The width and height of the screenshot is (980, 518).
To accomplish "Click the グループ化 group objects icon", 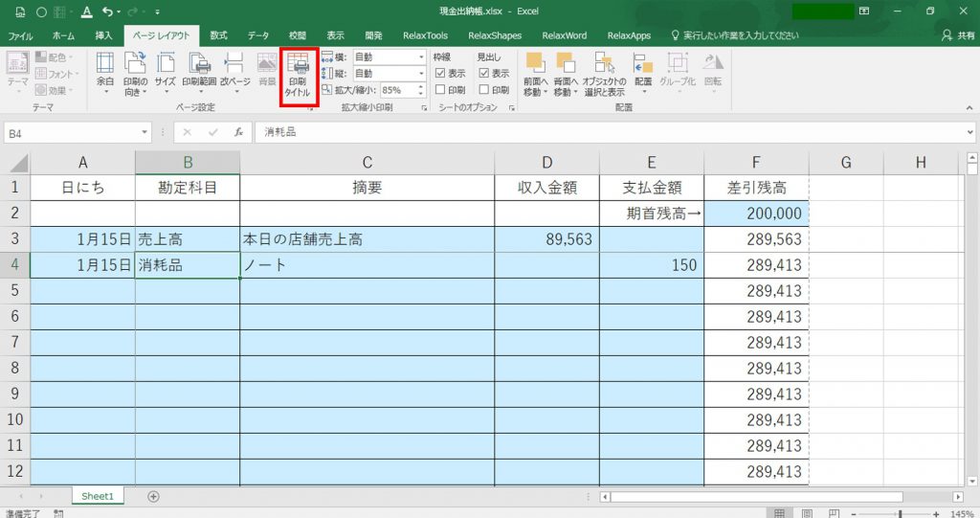I will (x=678, y=63).
